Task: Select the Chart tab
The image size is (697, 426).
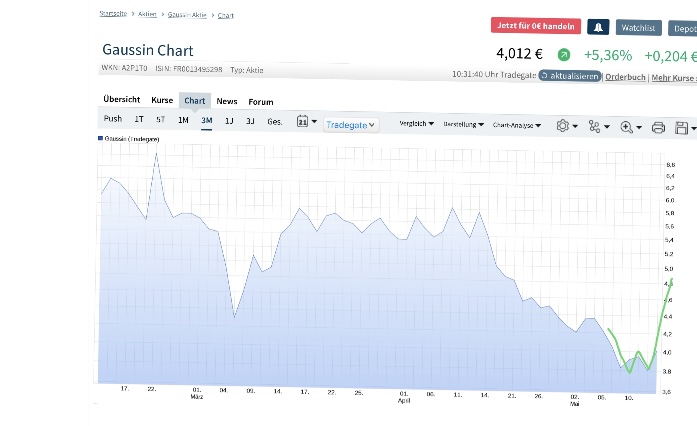Action: [195, 100]
